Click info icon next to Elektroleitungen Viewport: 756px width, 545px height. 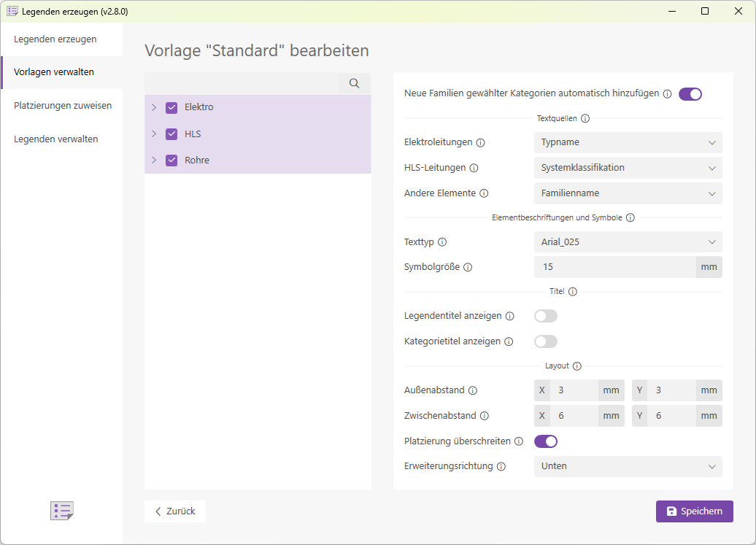click(481, 143)
